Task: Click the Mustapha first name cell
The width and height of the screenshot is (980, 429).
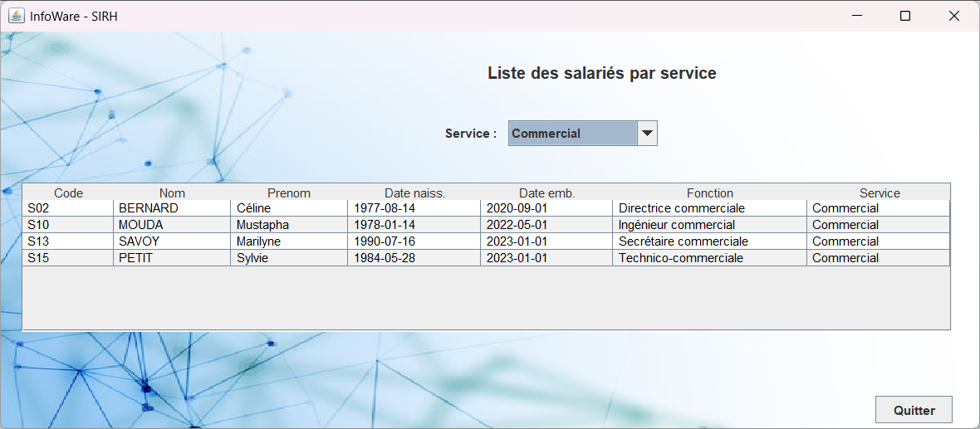Action: pyautogui.click(x=289, y=225)
